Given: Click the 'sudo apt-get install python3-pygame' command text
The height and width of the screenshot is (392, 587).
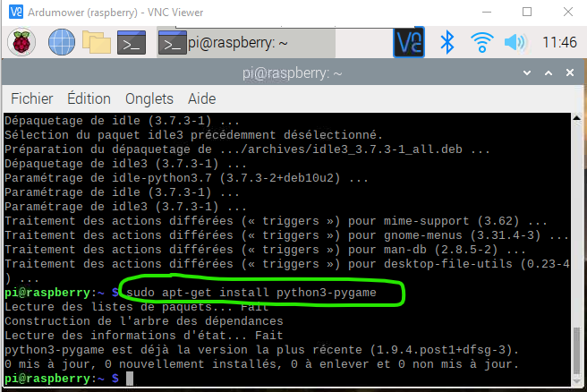Looking at the screenshot, I should [251, 293].
